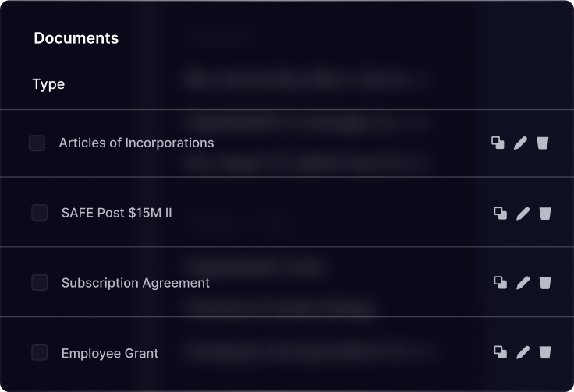The height and width of the screenshot is (392, 574).
Task: Edit the Subscription Agreement entry
Action: 523,282
